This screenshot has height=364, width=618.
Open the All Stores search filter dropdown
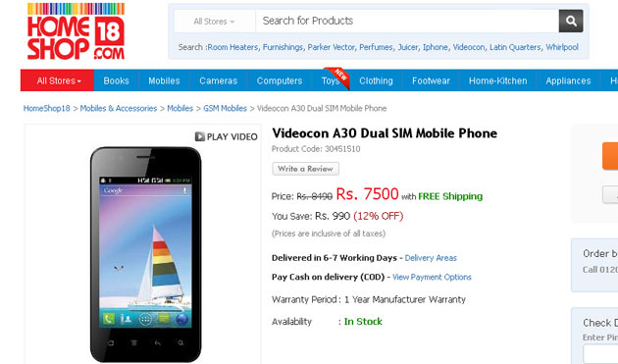[215, 22]
